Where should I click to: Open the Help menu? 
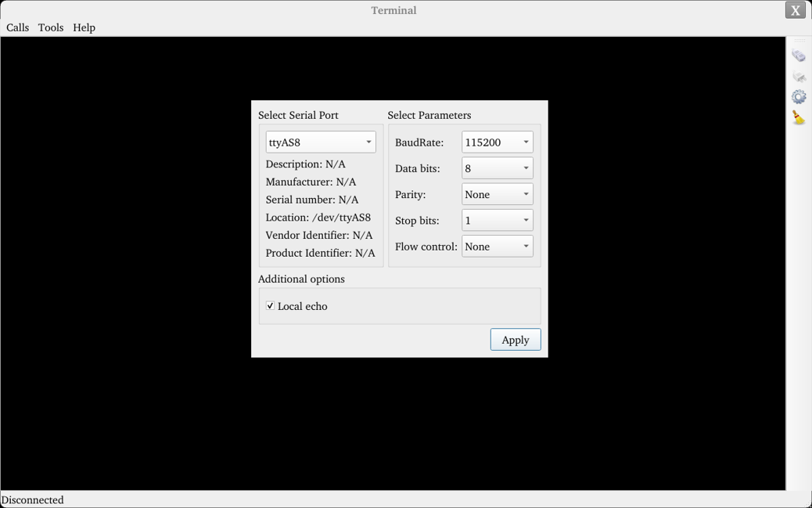(x=84, y=27)
